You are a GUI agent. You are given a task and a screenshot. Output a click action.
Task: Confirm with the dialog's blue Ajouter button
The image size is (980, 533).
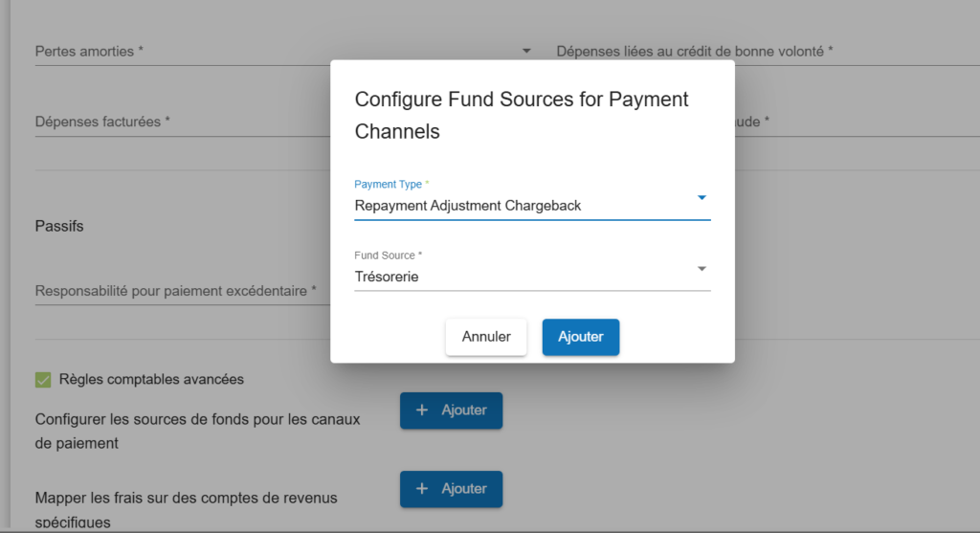pyautogui.click(x=580, y=337)
